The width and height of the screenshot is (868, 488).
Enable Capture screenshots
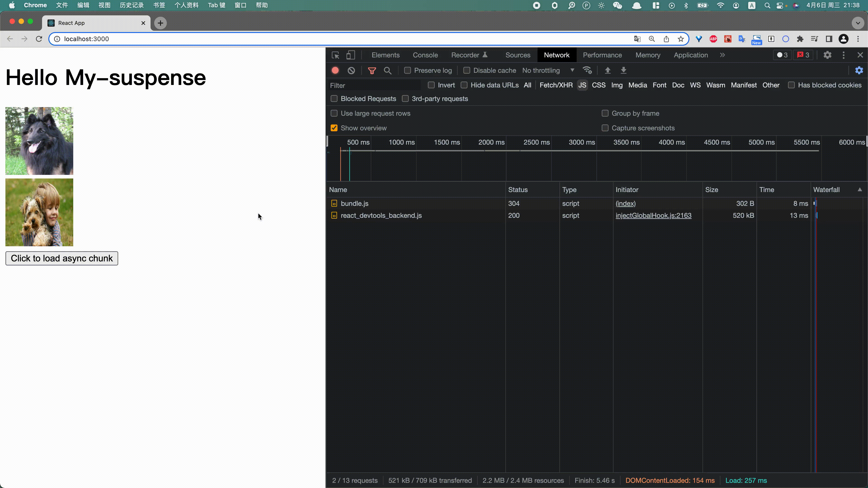click(605, 128)
